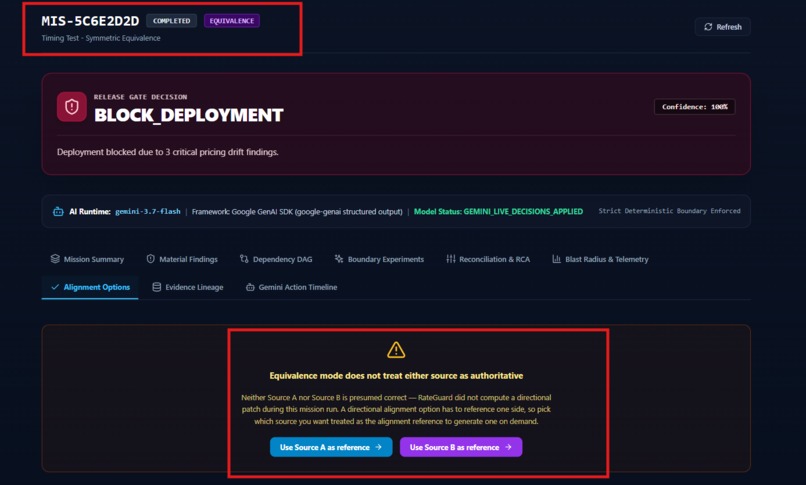The height and width of the screenshot is (485, 806).
Task: Click the Mission Summary layers icon
Action: 55,259
